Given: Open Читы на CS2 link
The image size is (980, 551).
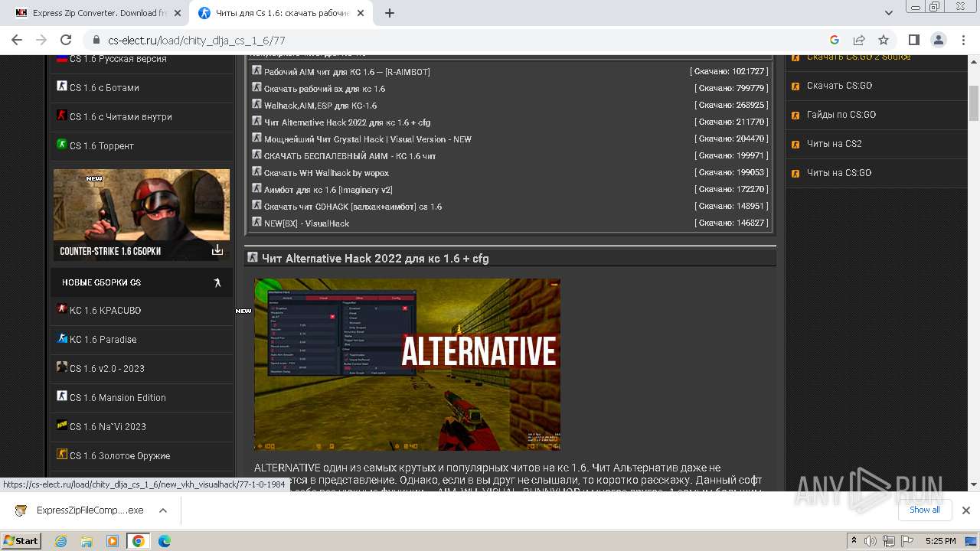Looking at the screenshot, I should click(x=835, y=144).
